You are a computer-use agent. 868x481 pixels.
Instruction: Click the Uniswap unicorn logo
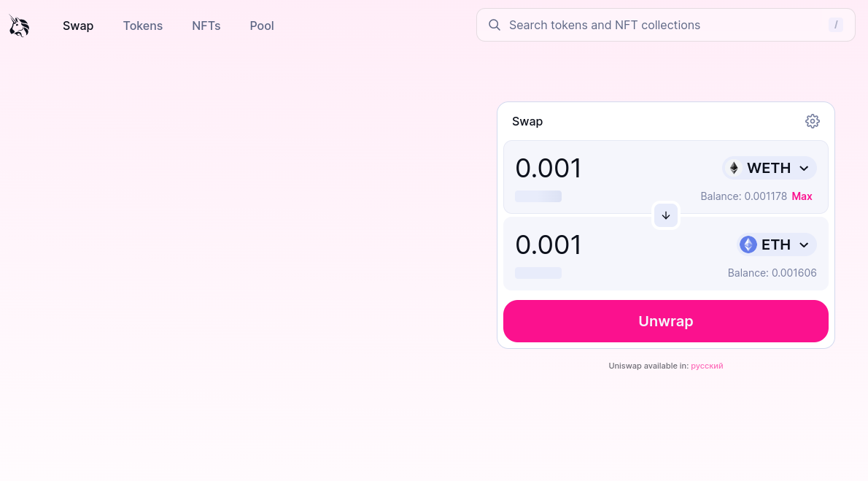pos(19,26)
